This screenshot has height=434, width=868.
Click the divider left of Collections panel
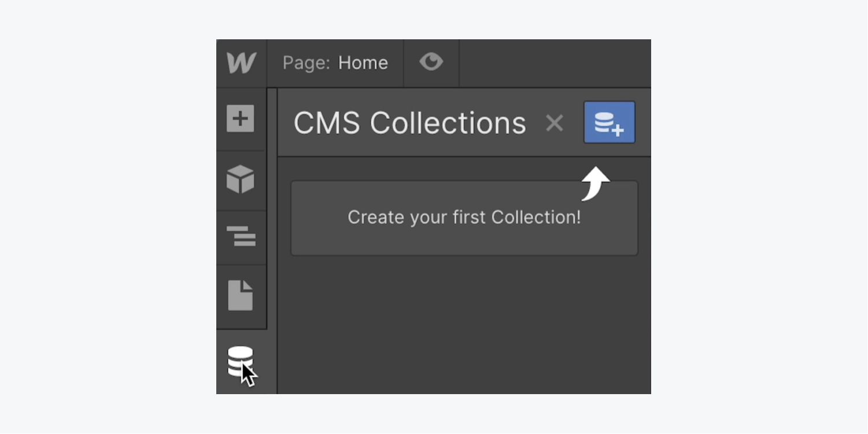[272, 231]
